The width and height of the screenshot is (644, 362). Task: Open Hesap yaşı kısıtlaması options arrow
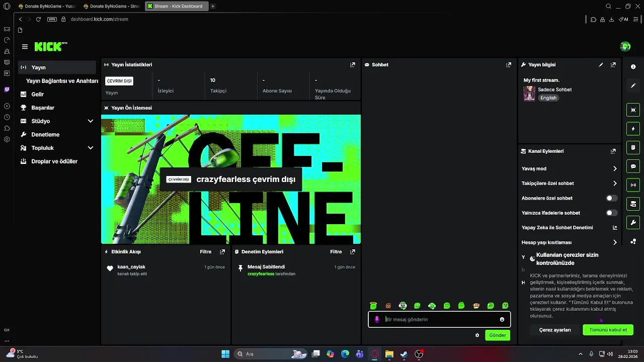coord(615,242)
